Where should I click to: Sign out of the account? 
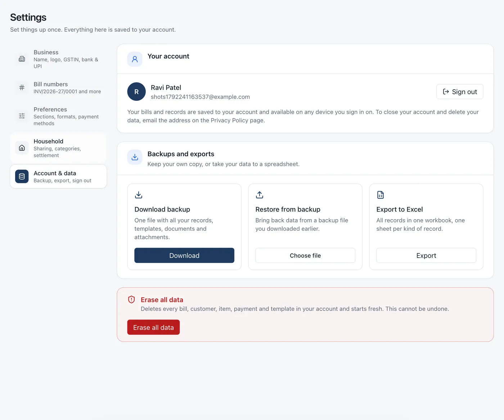tap(460, 92)
